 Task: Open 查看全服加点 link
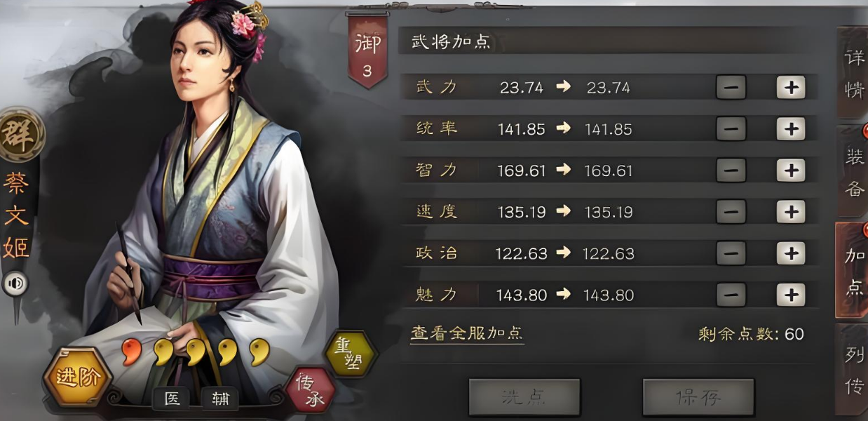467,333
